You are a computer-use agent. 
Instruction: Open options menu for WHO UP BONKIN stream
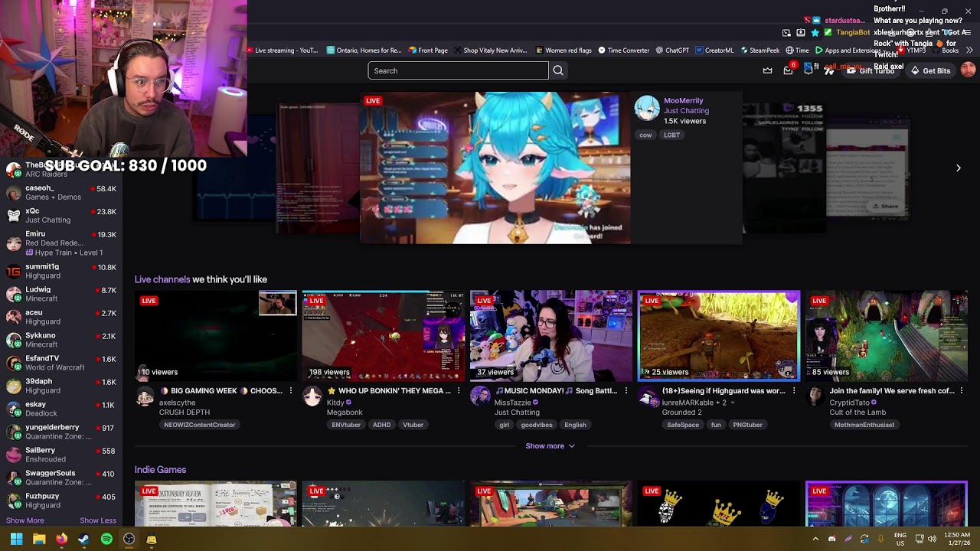[x=459, y=391]
